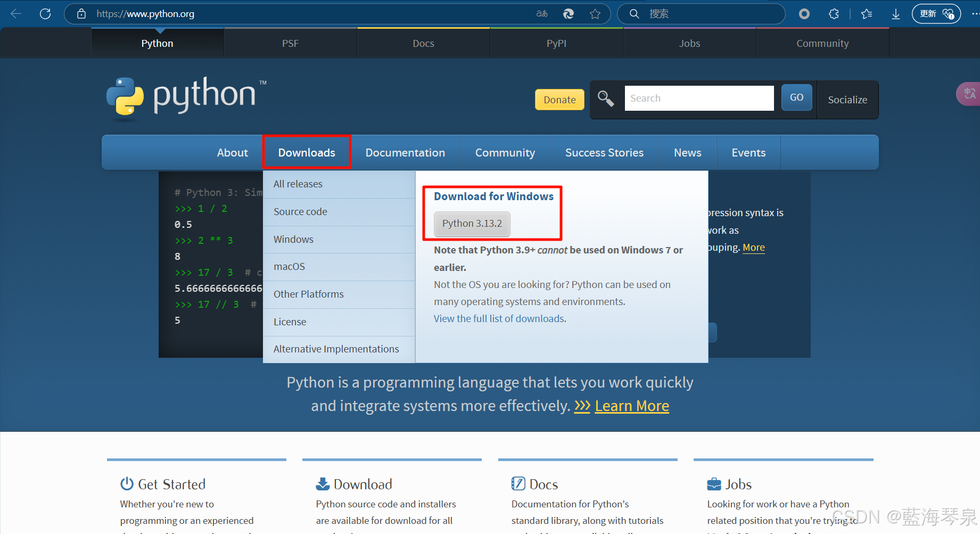980x534 pixels.
Task: Click the floating translate badge at right edge
Action: [x=969, y=94]
